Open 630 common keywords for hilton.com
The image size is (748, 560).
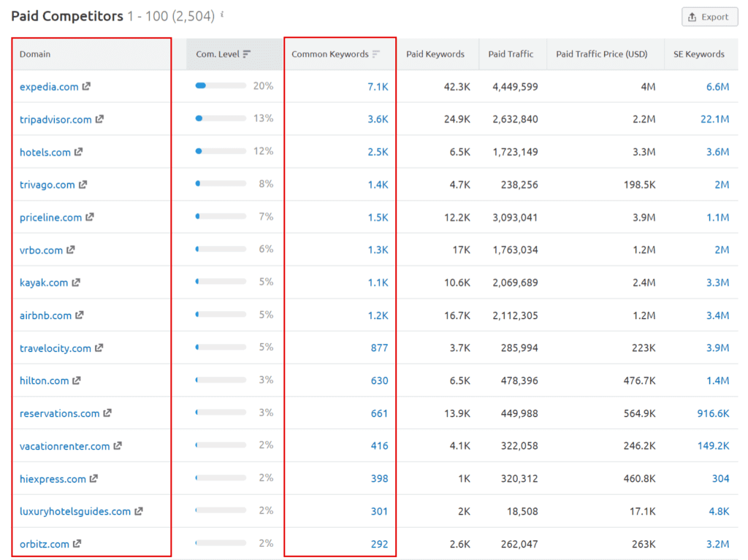tap(379, 380)
